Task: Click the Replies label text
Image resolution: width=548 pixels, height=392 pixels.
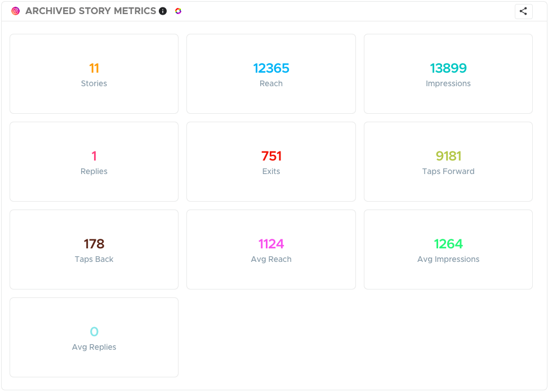Action: pyautogui.click(x=94, y=171)
